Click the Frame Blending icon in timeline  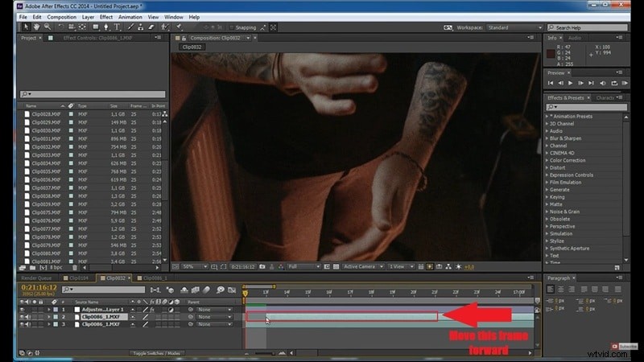click(x=195, y=290)
